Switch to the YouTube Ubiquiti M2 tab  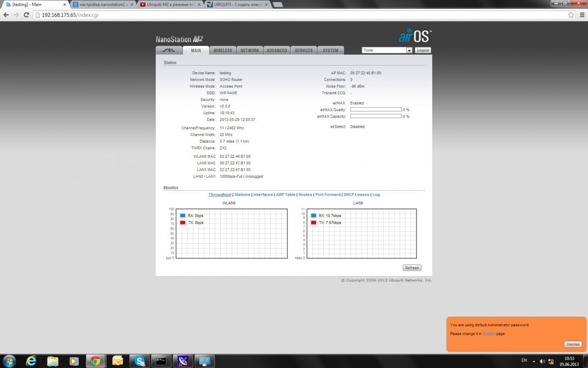coord(170,5)
